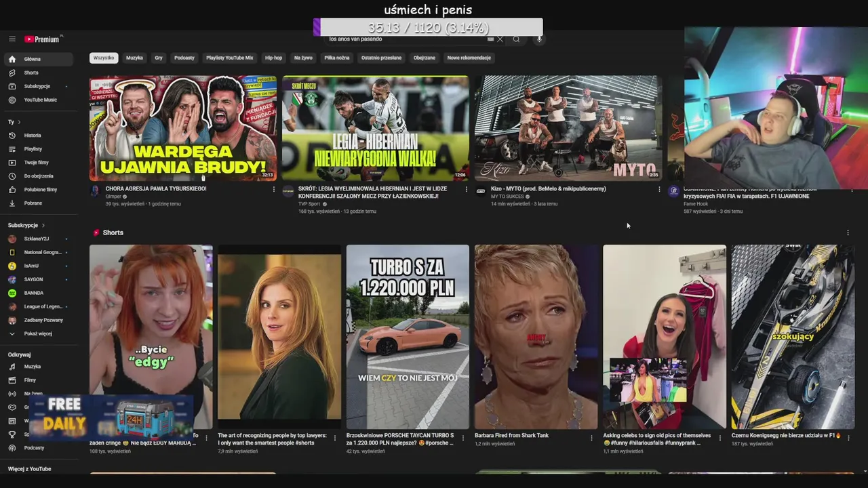Select the Ostatnio przesłane chip
Screen dimensions: 868x488
click(x=381, y=58)
